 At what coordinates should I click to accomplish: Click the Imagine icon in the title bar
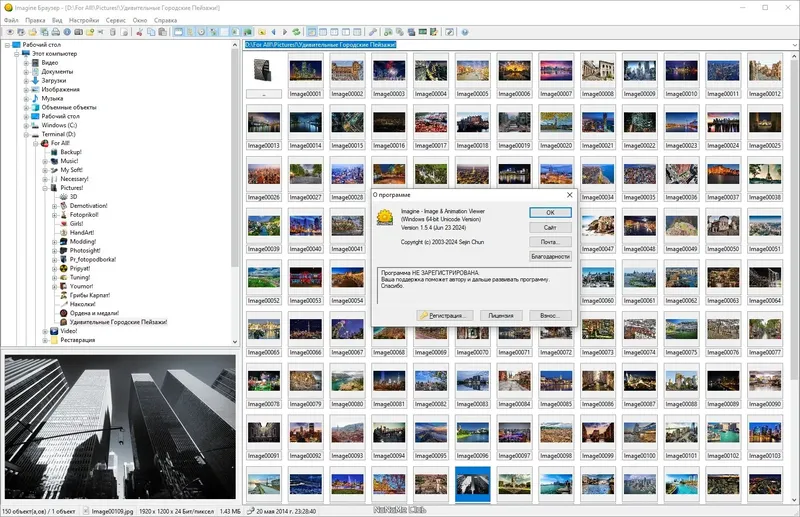[8, 8]
